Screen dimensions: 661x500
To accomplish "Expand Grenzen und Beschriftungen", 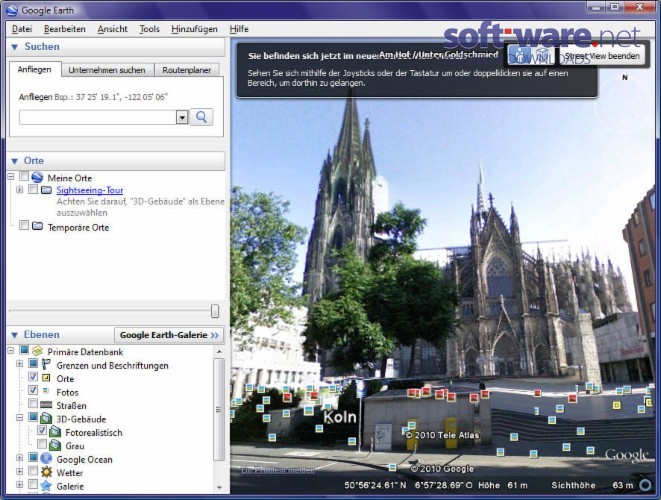I will (19, 363).
